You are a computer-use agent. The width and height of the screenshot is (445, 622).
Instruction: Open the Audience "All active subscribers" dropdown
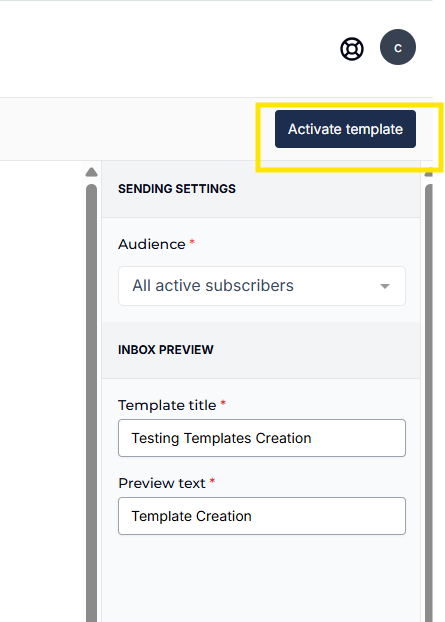(262, 286)
